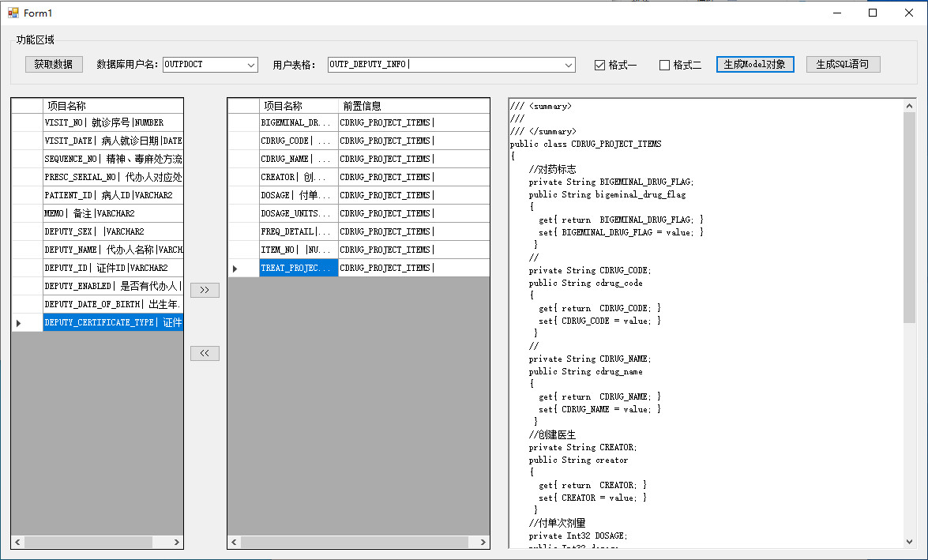Click into the OUTP_DEPUTY_INFO table name field
This screenshot has height=560, width=928.
click(x=445, y=65)
